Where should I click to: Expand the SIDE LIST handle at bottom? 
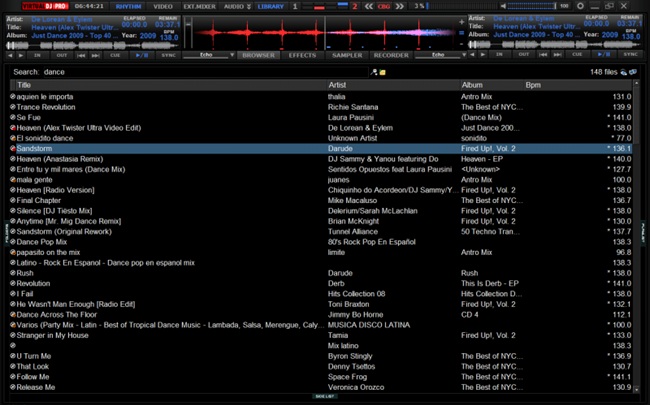pos(325,396)
